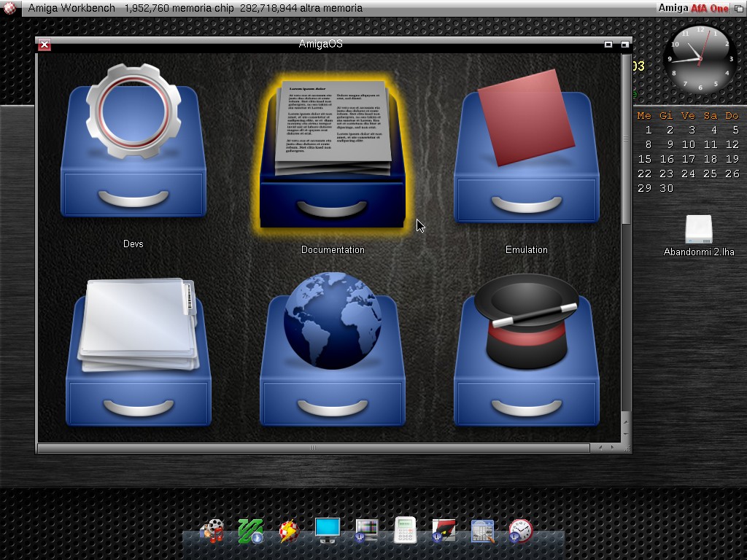Click the Amiga Workbench menu bar title
Image resolution: width=747 pixels, height=560 pixels.
72,8
